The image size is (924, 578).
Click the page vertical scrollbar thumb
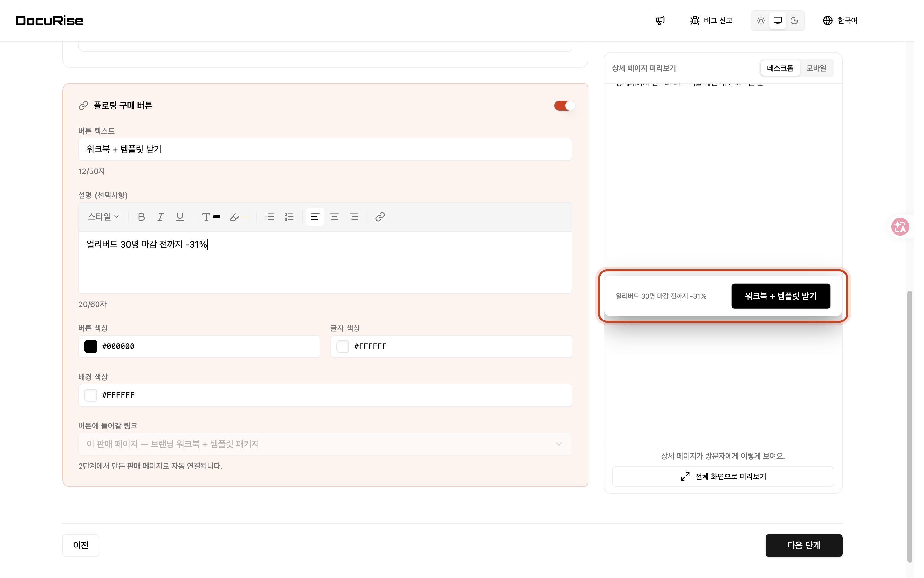tap(910, 426)
